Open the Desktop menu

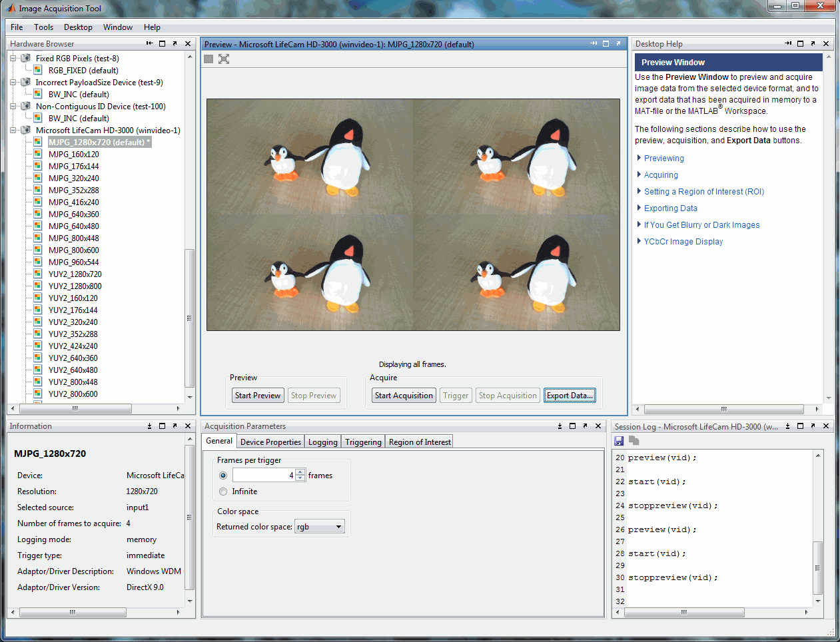tap(78, 27)
